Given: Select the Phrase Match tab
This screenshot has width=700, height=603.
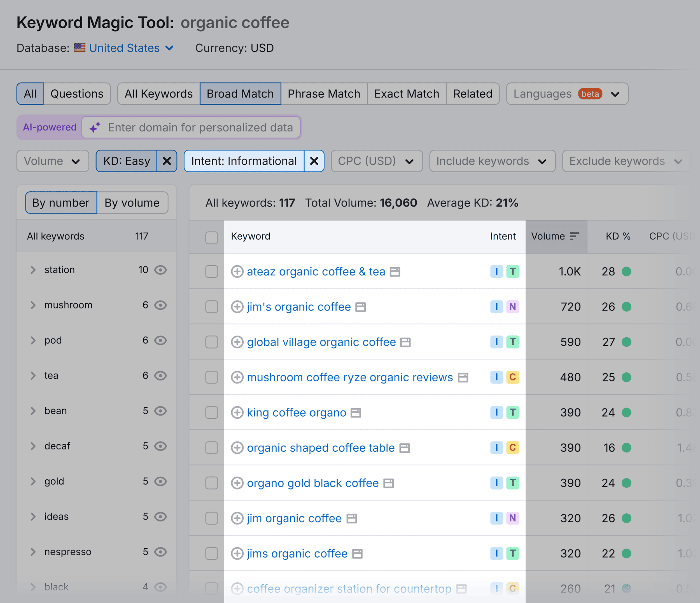Looking at the screenshot, I should 324,94.
